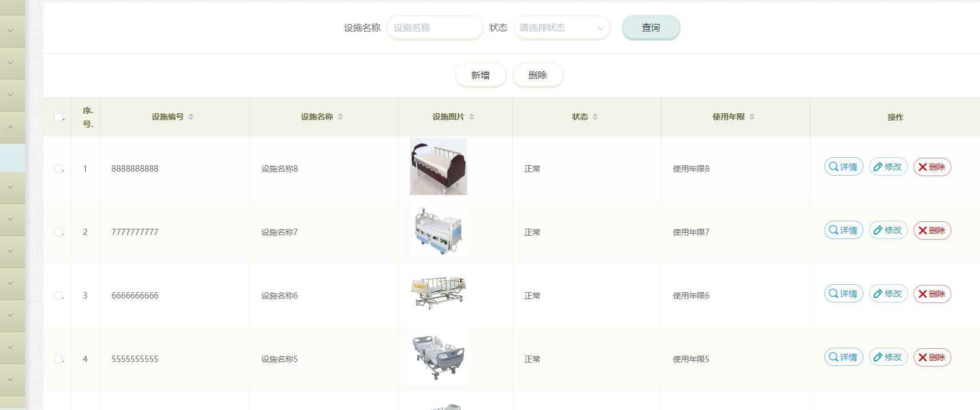Open the 请选择状态 dropdown
Viewport: 980px width, 410px height.
coord(561,27)
